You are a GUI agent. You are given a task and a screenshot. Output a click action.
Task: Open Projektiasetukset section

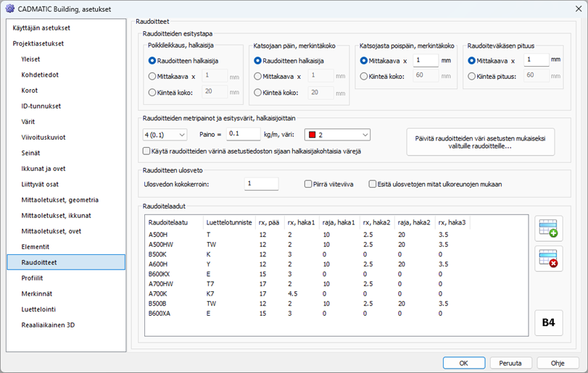[x=38, y=43]
